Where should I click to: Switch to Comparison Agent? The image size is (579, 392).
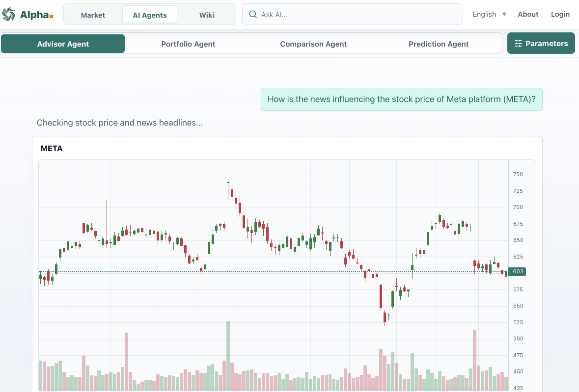pos(313,44)
